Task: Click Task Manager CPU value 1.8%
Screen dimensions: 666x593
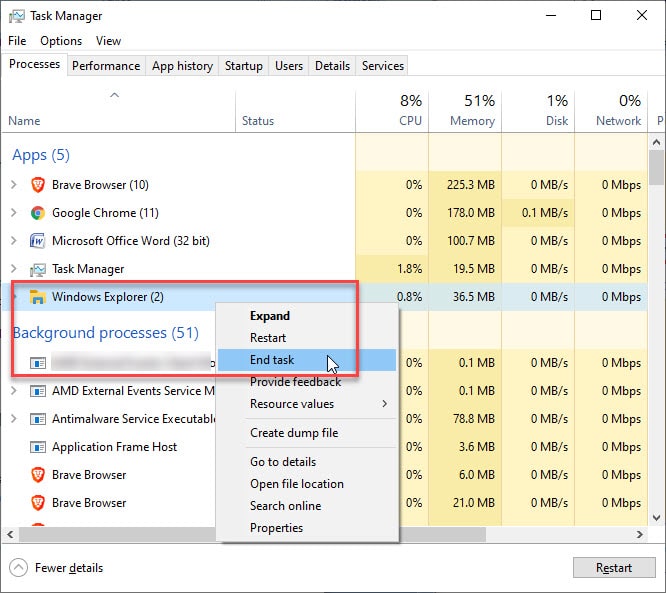Action: coord(409,269)
